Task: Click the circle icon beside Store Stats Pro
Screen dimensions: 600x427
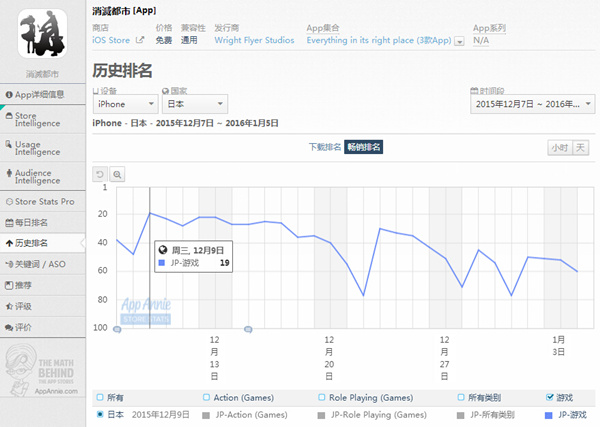Action: point(9,202)
